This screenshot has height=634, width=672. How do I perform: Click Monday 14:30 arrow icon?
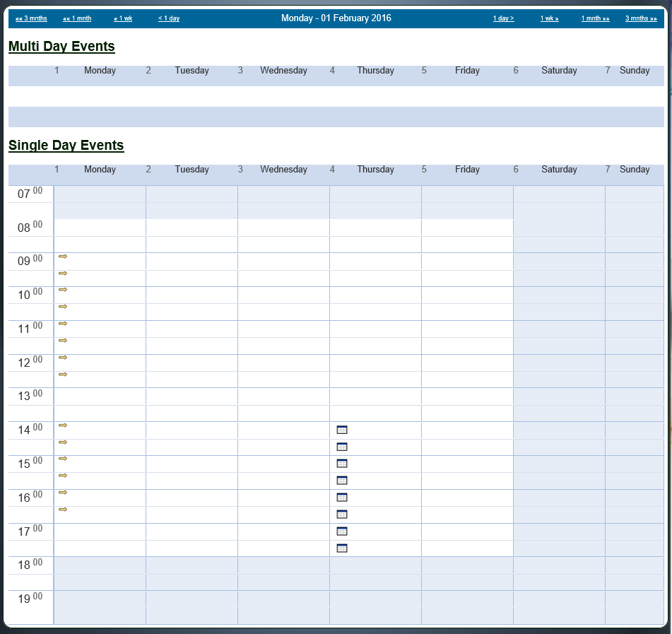[x=63, y=442]
